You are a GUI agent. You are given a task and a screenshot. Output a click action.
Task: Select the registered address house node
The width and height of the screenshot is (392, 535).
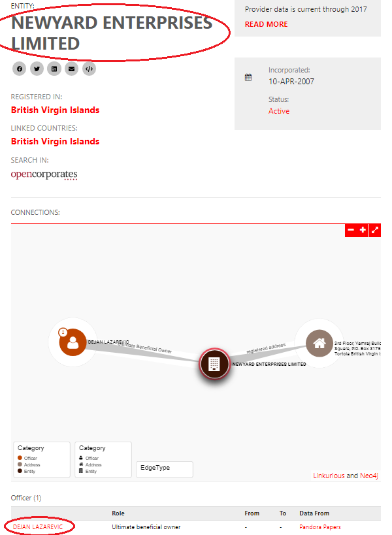click(x=319, y=343)
